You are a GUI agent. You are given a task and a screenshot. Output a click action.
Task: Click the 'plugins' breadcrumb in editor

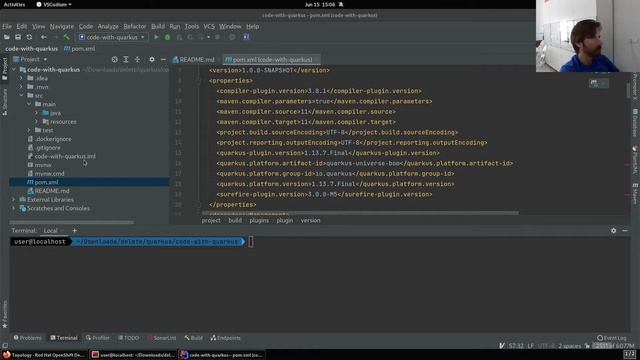click(259, 220)
